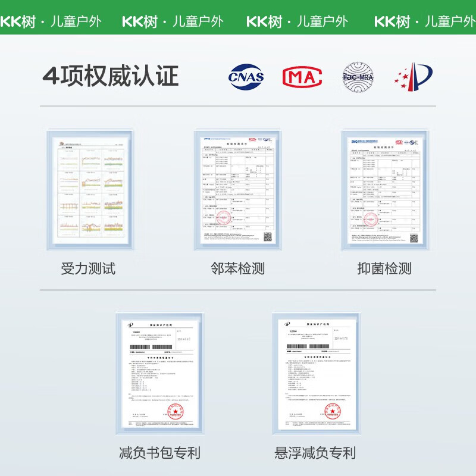Click the 4项权威认证 heading
476x476 pixels.
coord(111,76)
